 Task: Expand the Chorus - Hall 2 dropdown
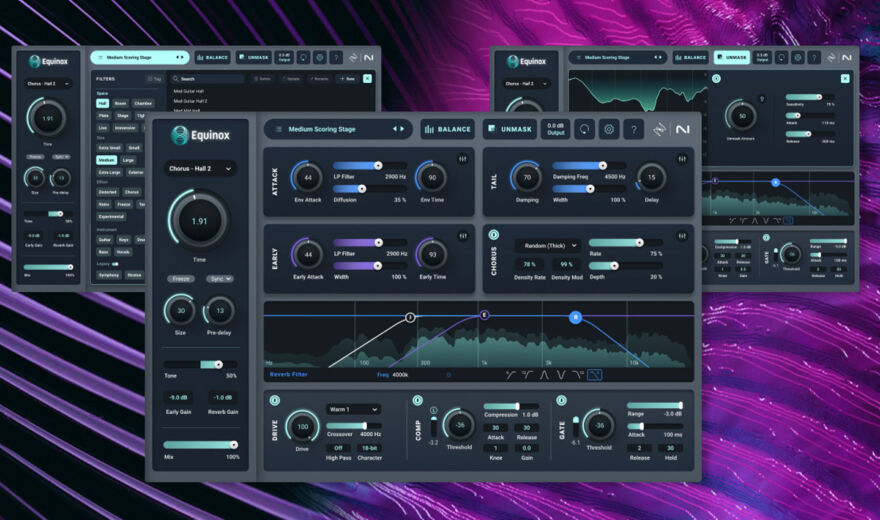point(200,169)
